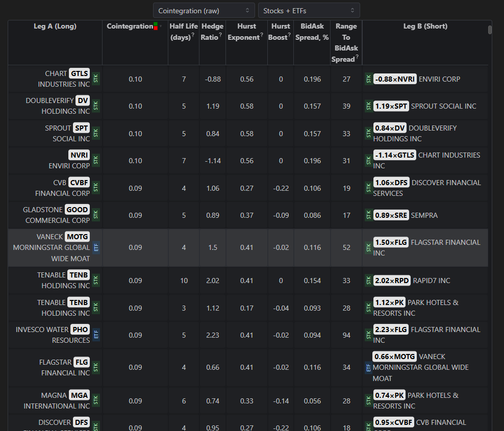Click the table's vertical scrollbar thumb
504x431 pixels.
(x=490, y=30)
